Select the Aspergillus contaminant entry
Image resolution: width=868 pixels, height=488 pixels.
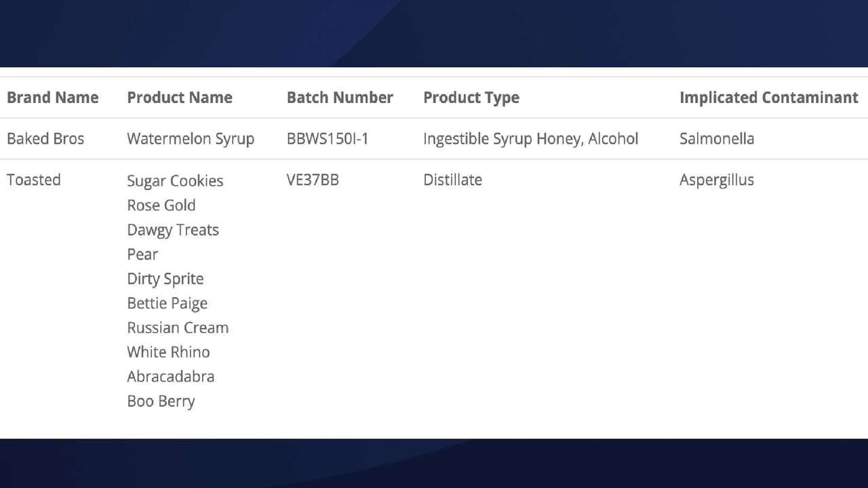[x=717, y=180]
